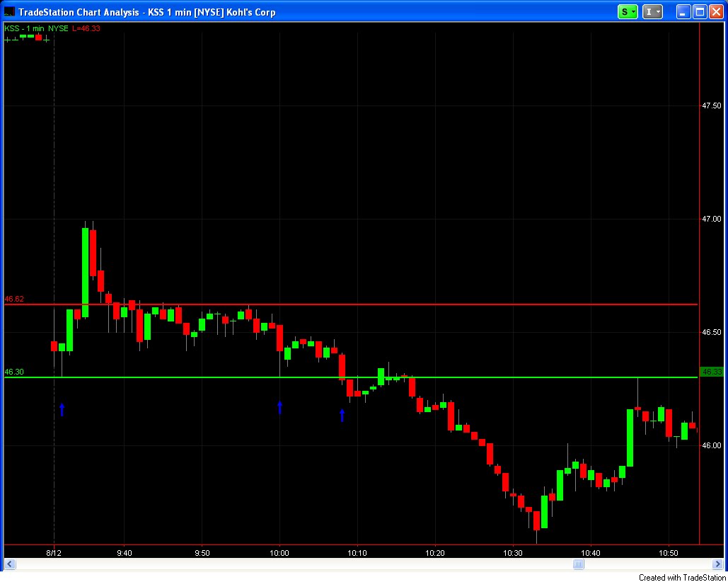Click the green S status button
Viewport: 728px width, 582px height.
pos(625,11)
